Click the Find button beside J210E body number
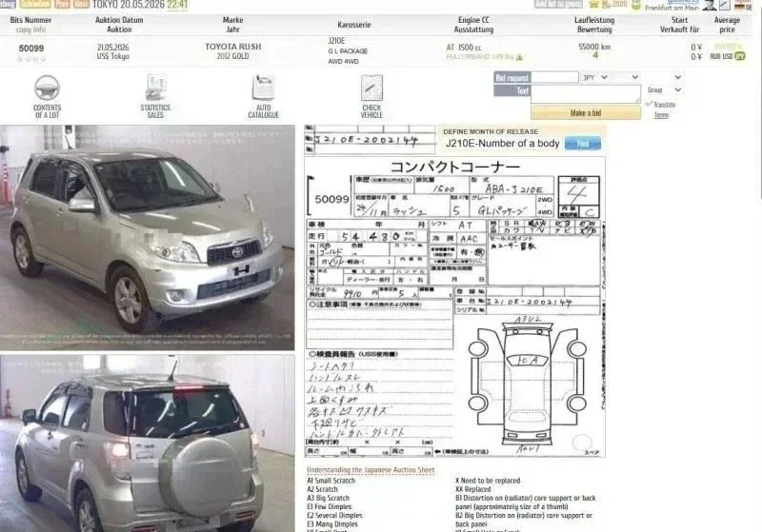This screenshot has height=532, width=762. coord(583,144)
